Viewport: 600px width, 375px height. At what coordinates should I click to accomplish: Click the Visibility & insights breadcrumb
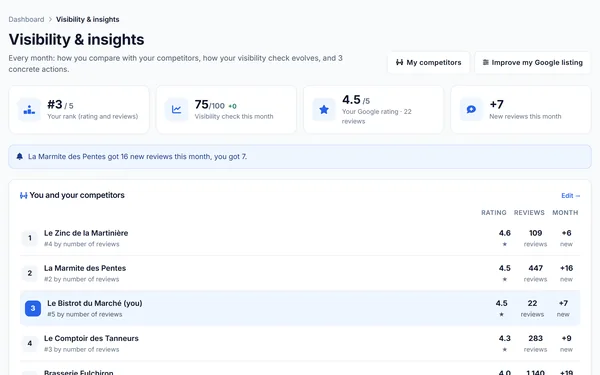[88, 20]
